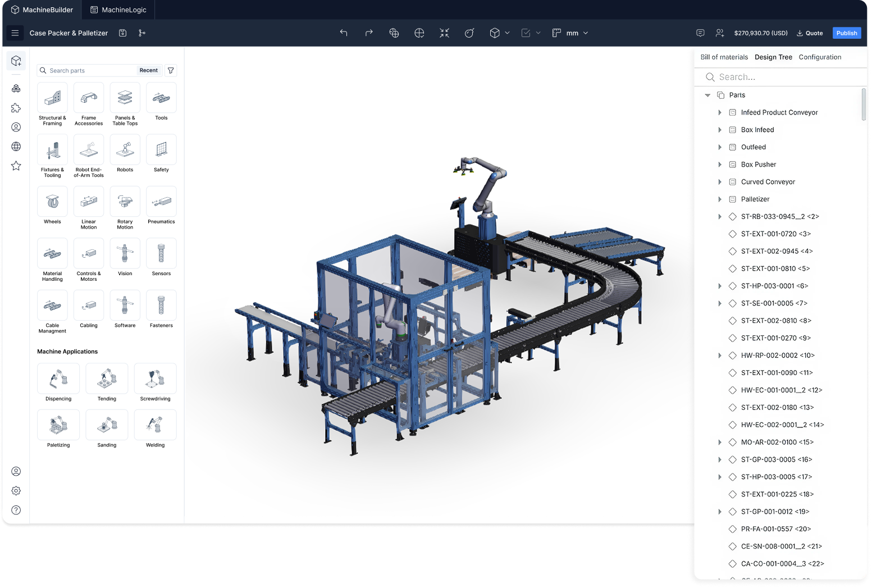Viewport: 872px width, 588px height.
Task: Switch to Bill of materials tab
Action: [x=724, y=57]
